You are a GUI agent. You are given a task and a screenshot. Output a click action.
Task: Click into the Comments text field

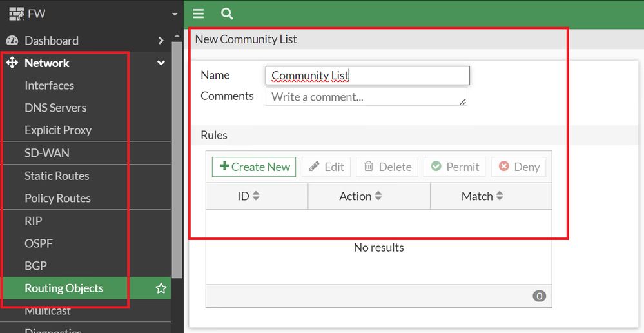[x=366, y=97]
